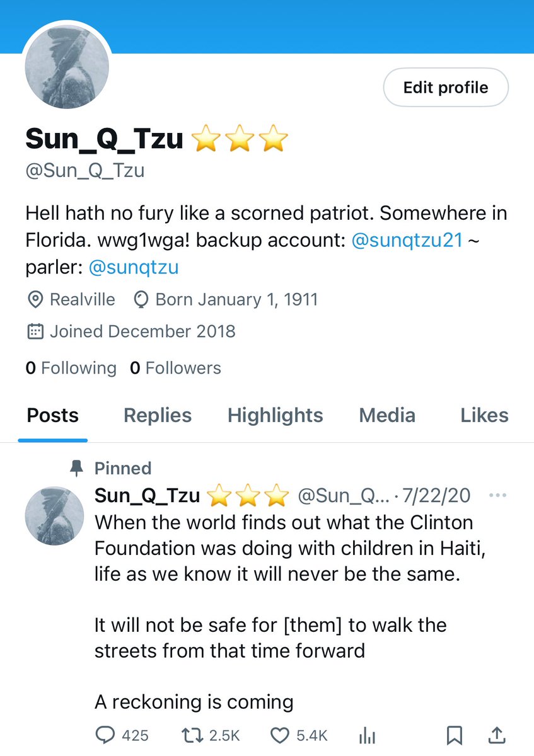Image resolution: width=534 pixels, height=756 pixels.
Task: View the 0 Following list
Action: (x=71, y=368)
